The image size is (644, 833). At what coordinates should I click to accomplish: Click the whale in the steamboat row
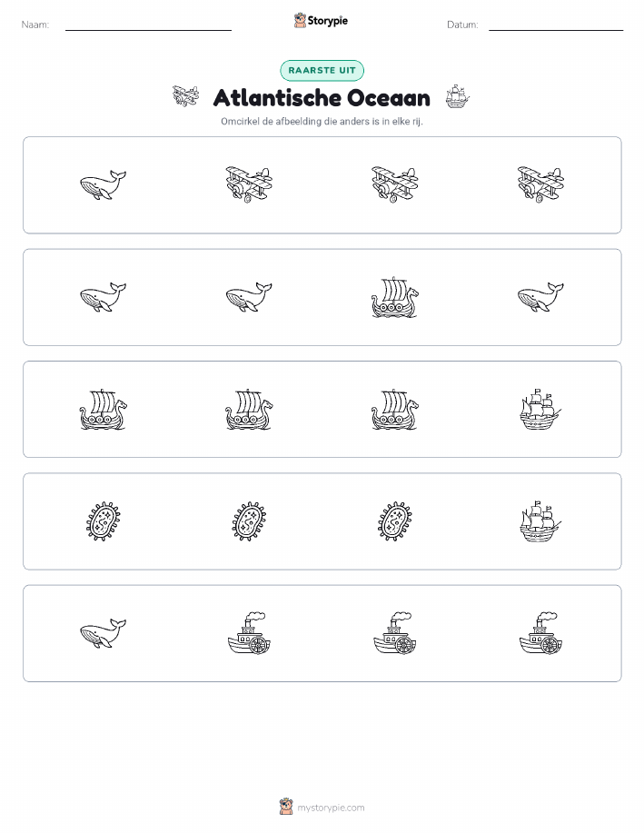click(103, 633)
